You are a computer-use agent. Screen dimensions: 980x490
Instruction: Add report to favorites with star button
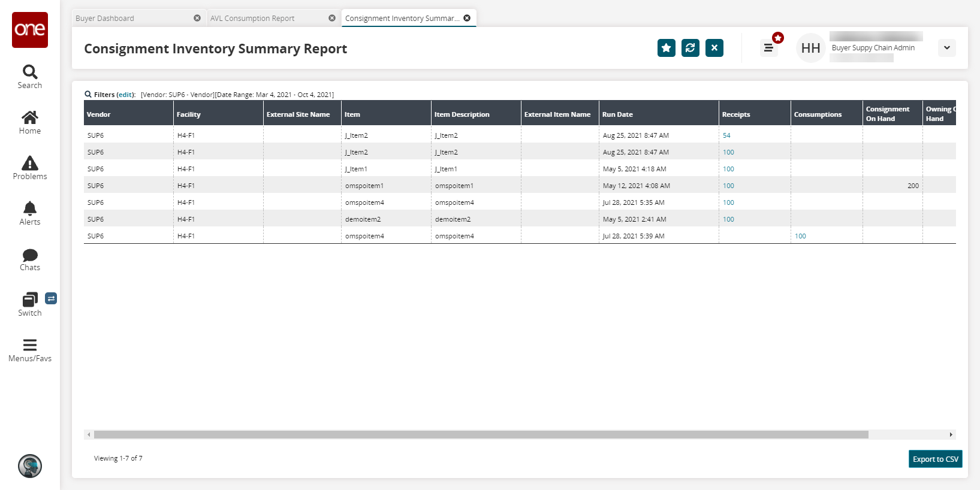click(666, 48)
